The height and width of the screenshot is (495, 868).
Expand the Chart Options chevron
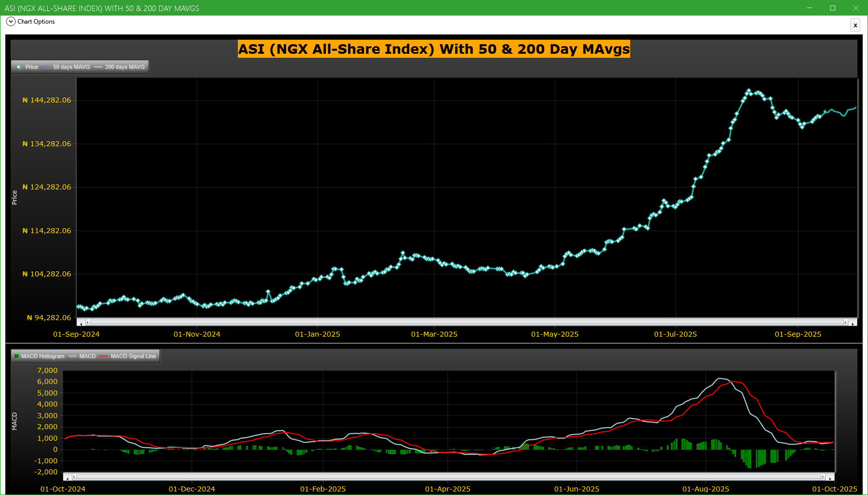click(11, 22)
